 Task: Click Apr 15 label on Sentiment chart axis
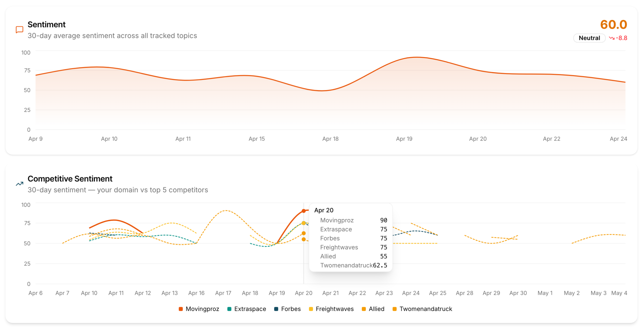coord(257,139)
